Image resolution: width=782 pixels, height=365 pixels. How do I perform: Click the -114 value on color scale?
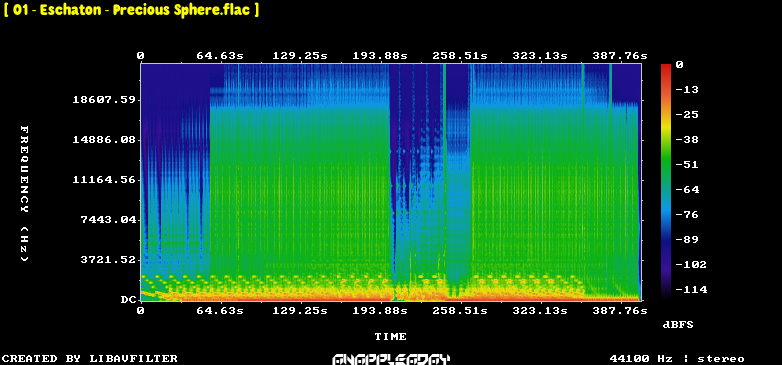tap(691, 290)
